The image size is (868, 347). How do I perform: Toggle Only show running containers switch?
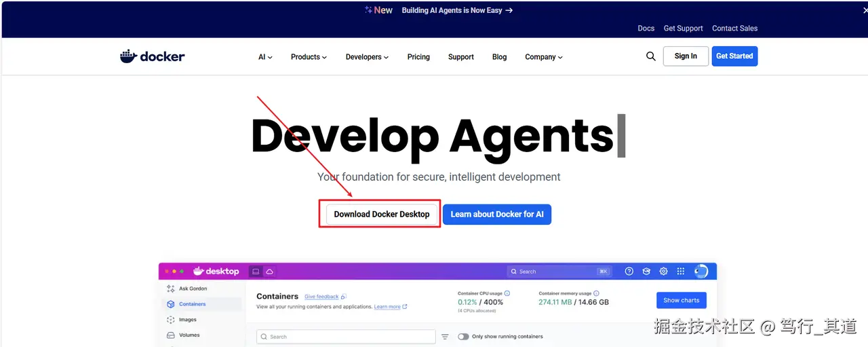click(x=463, y=336)
